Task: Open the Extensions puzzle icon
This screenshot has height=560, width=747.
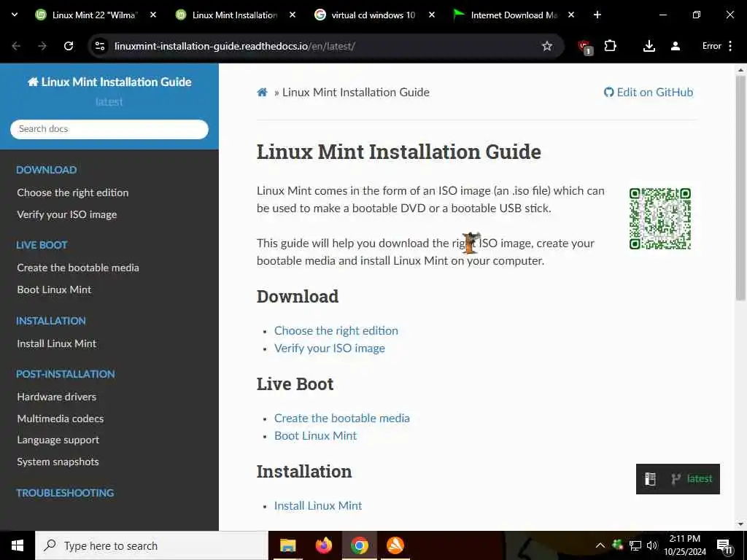Action: [611, 46]
